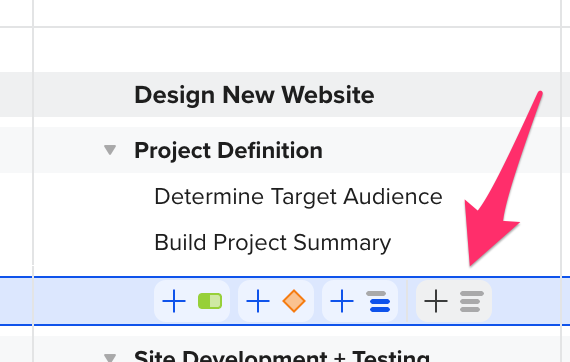Screen dimensions: 570x362
Task: Select the Build Project Summary task
Action: [x=273, y=242]
